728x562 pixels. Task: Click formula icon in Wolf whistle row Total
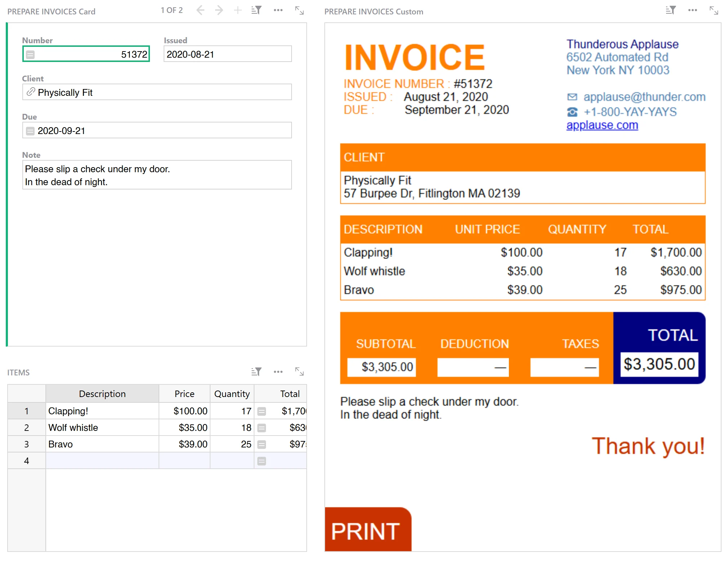(x=262, y=428)
